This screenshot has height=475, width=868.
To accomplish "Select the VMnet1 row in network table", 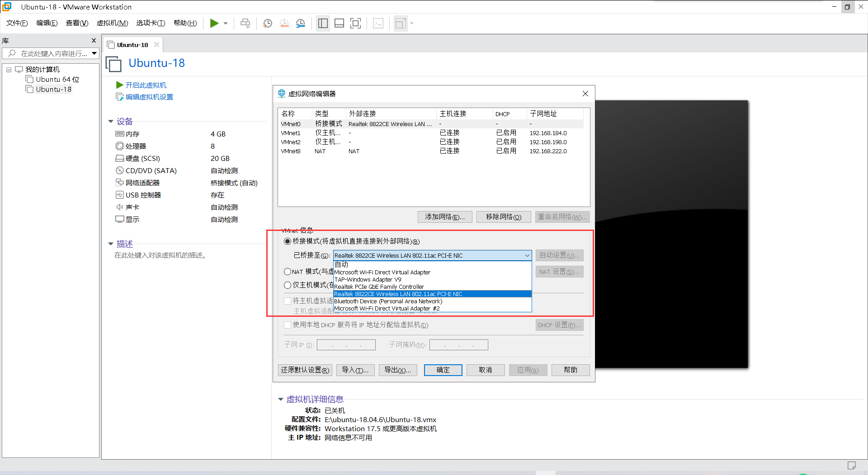I will click(431, 133).
